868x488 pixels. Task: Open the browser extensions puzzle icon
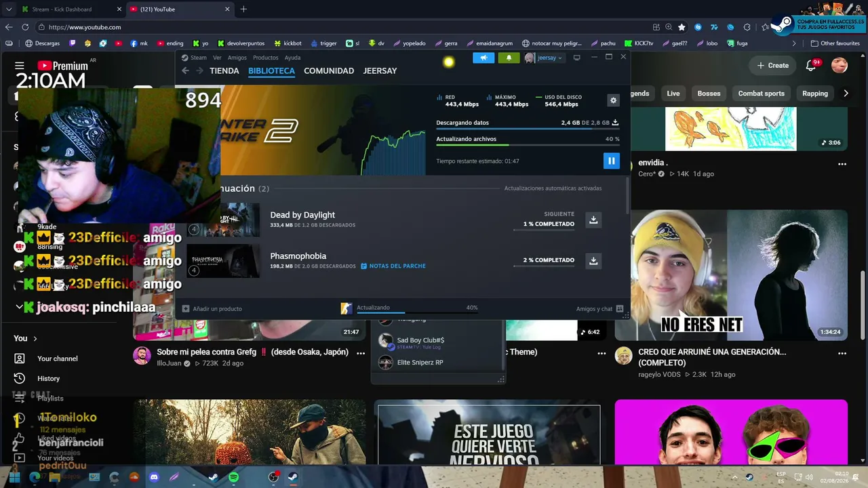[x=747, y=27]
